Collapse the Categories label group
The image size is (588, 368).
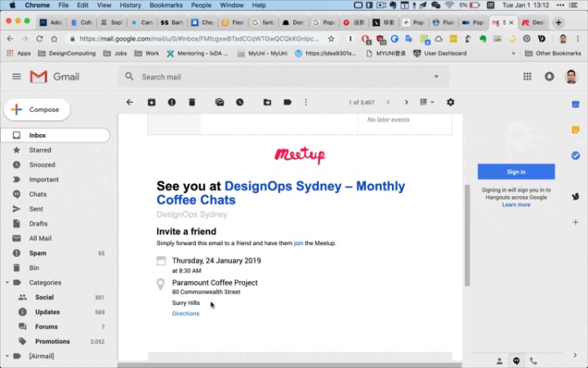(x=7, y=282)
